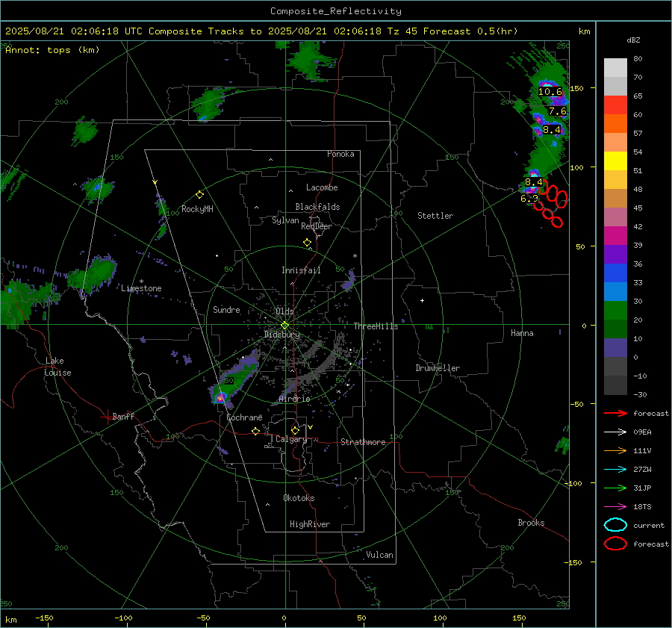Click the Limestone label
Image resolution: width=672 pixels, height=628 pixels.
141,288
